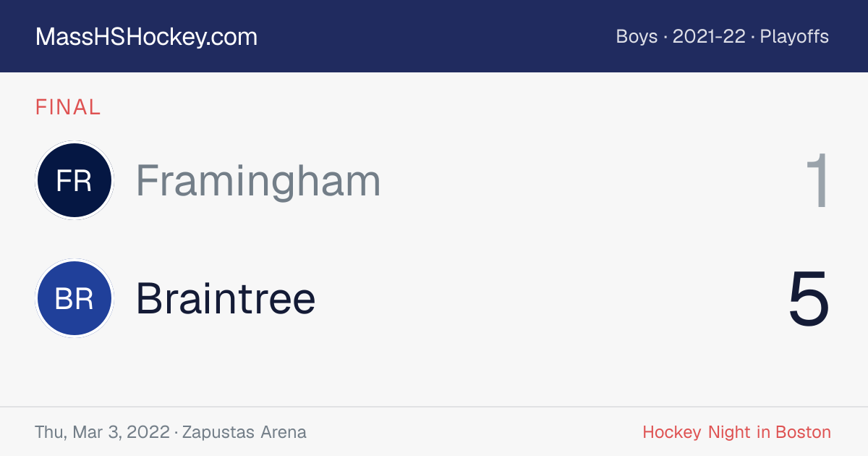The image size is (868, 456).
Task: Click the date Thu, Mar 3, 2022
Action: point(103,433)
